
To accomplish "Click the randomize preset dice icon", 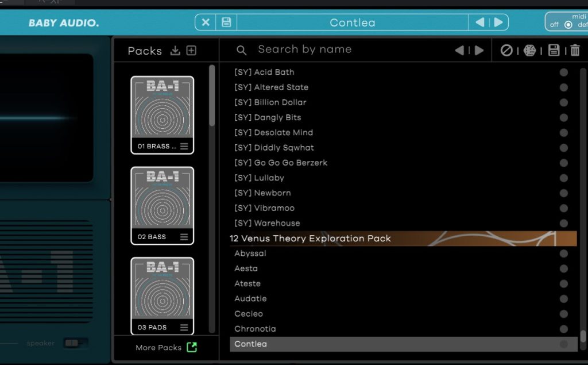I will [x=529, y=51].
